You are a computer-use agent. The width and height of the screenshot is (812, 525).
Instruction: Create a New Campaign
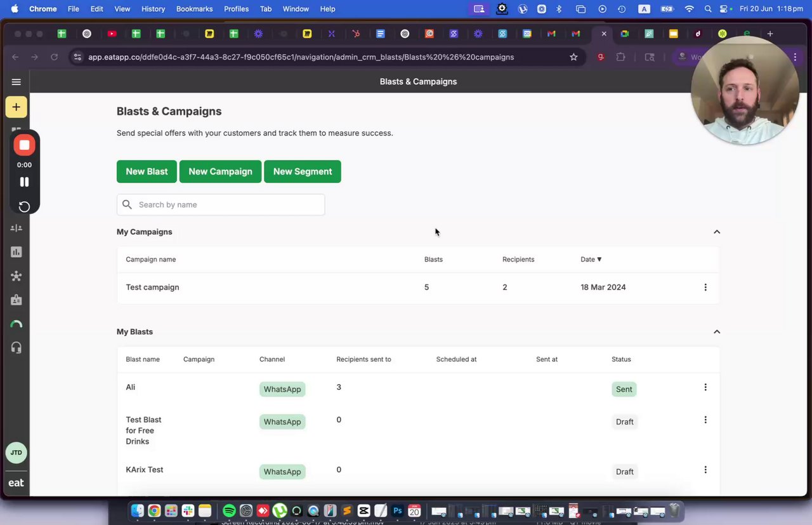click(x=220, y=171)
